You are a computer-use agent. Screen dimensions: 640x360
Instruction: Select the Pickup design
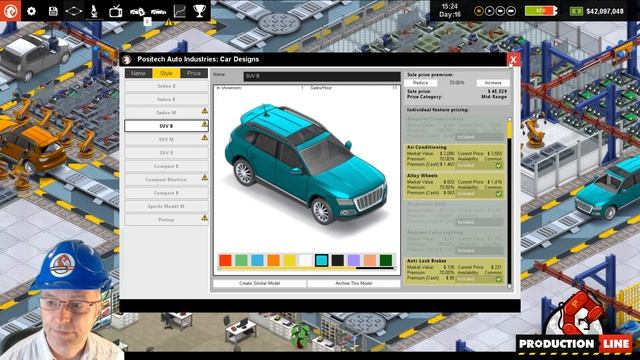pos(166,220)
